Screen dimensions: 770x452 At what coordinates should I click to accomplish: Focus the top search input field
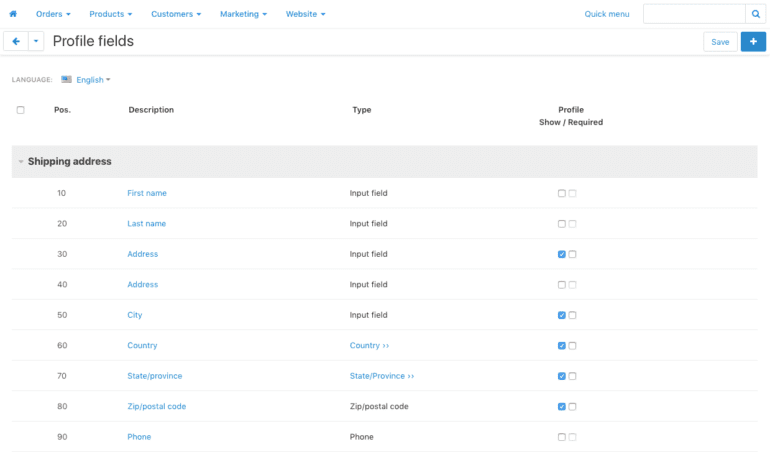(x=694, y=14)
